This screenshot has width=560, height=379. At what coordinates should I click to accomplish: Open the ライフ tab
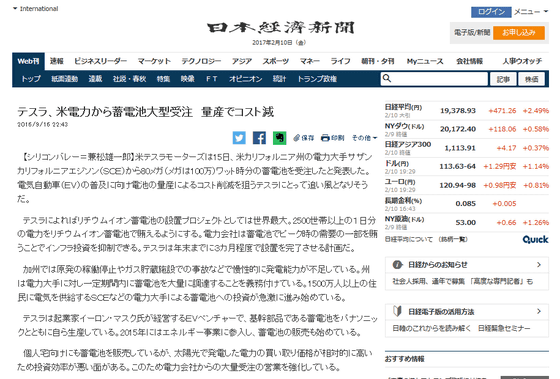click(340, 61)
